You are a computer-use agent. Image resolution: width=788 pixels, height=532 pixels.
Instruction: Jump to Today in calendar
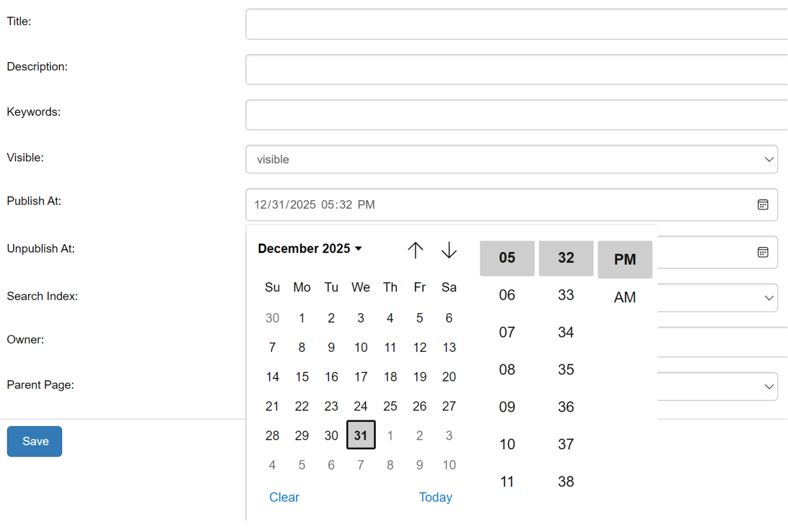(x=435, y=497)
